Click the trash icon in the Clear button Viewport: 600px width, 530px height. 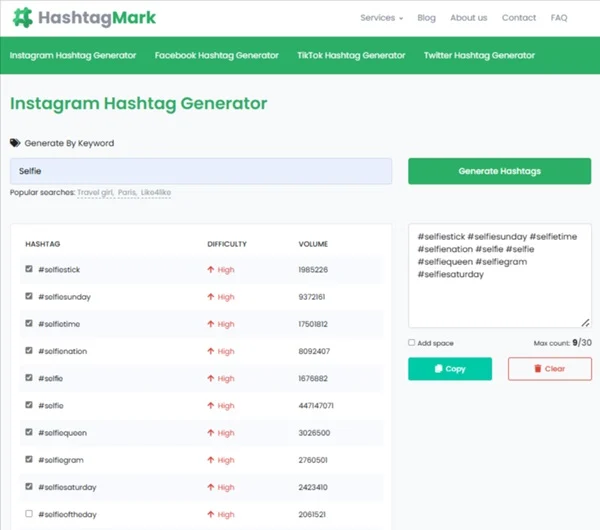(x=538, y=369)
